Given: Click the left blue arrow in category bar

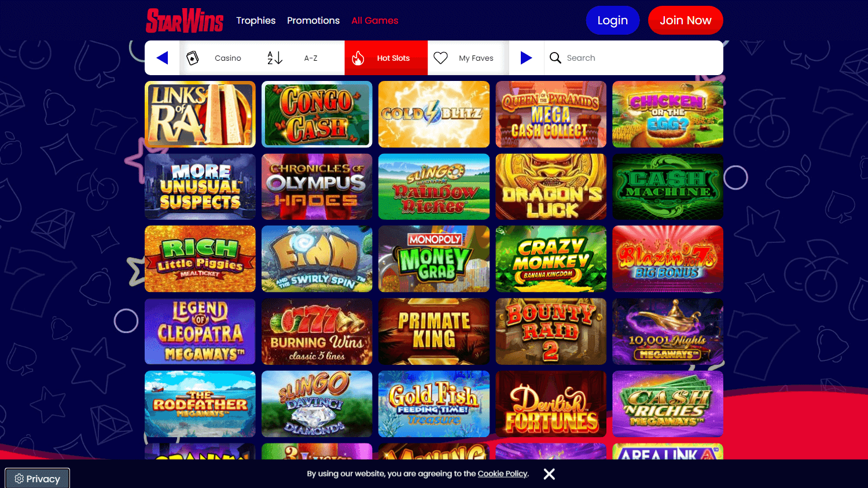Looking at the screenshot, I should [x=162, y=58].
